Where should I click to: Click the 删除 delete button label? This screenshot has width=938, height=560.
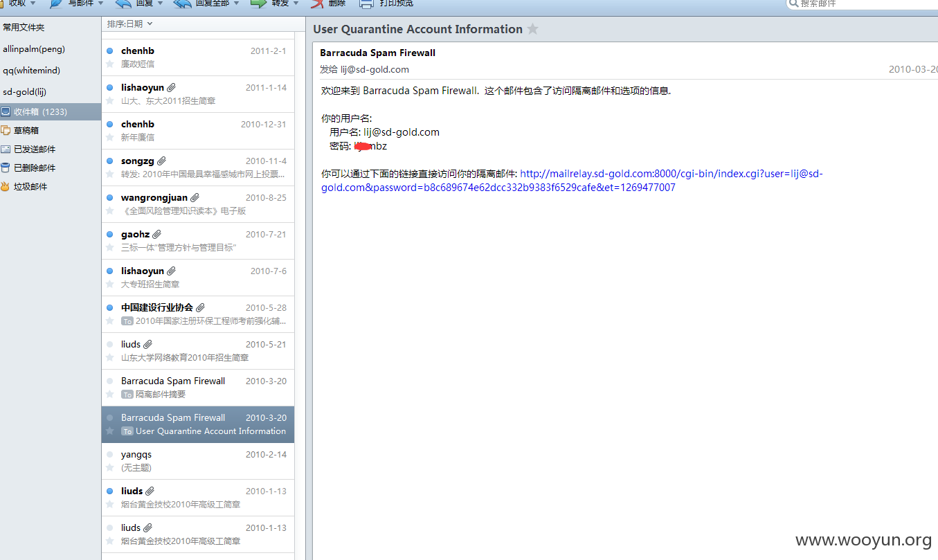pyautogui.click(x=336, y=3)
